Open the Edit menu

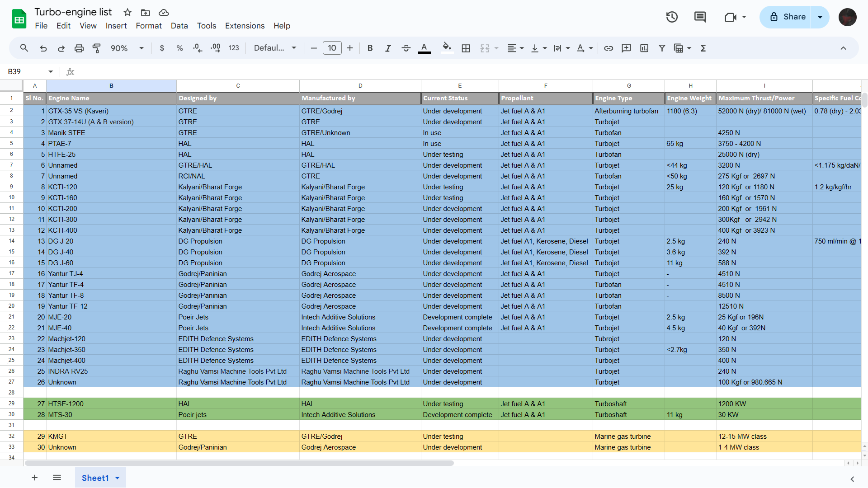[63, 26]
